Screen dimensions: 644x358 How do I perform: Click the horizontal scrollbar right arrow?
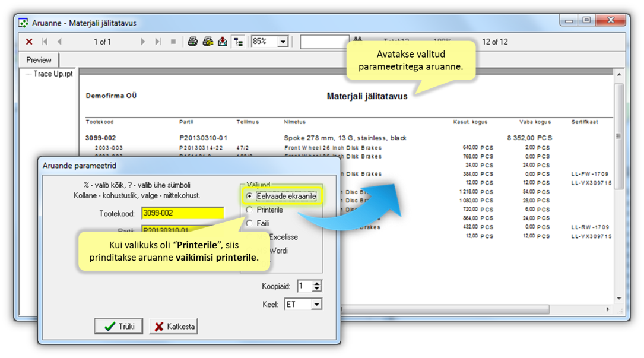(607, 309)
